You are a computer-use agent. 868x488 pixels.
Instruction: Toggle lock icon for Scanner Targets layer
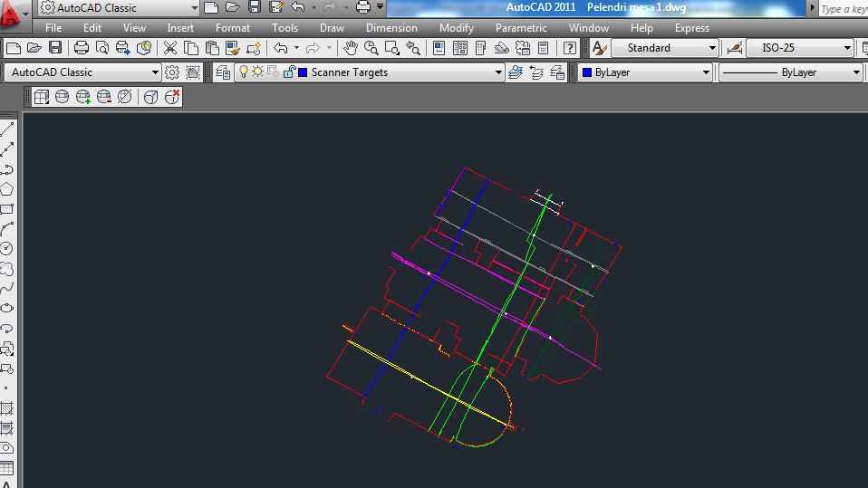tap(289, 72)
